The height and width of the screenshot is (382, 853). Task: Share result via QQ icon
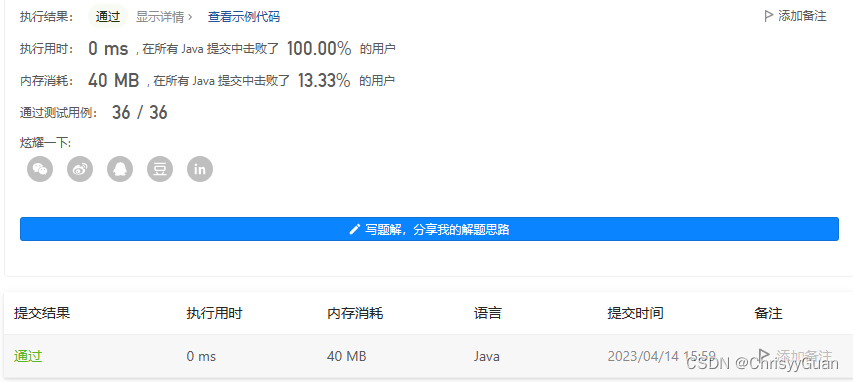pos(120,169)
